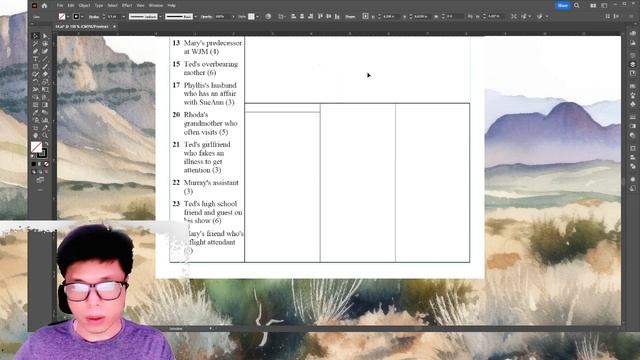Select the Hand tool
This screenshot has width=640, height=360.
(x=36, y=135)
